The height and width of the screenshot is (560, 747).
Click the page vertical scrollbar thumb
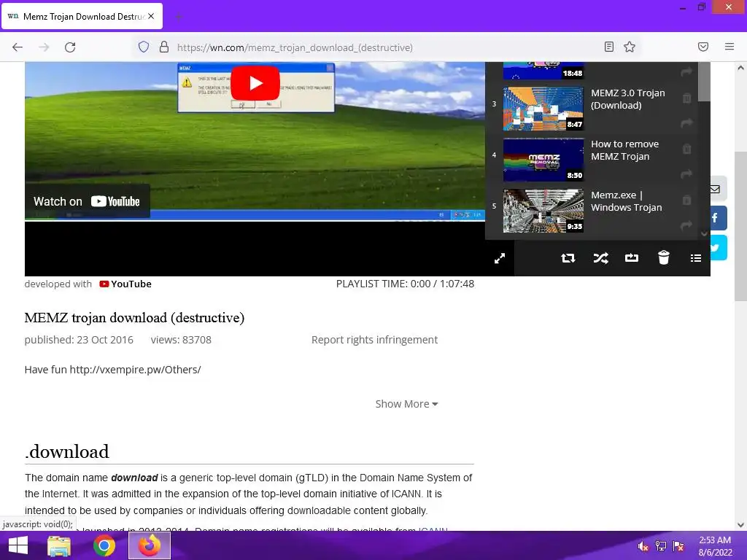coord(740,226)
